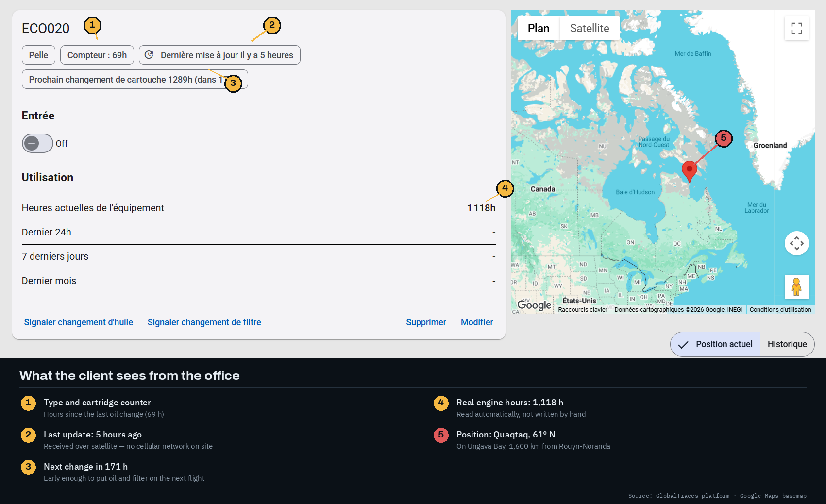Click the Supprimer link
Viewport: 826px width, 504px height.
point(426,322)
